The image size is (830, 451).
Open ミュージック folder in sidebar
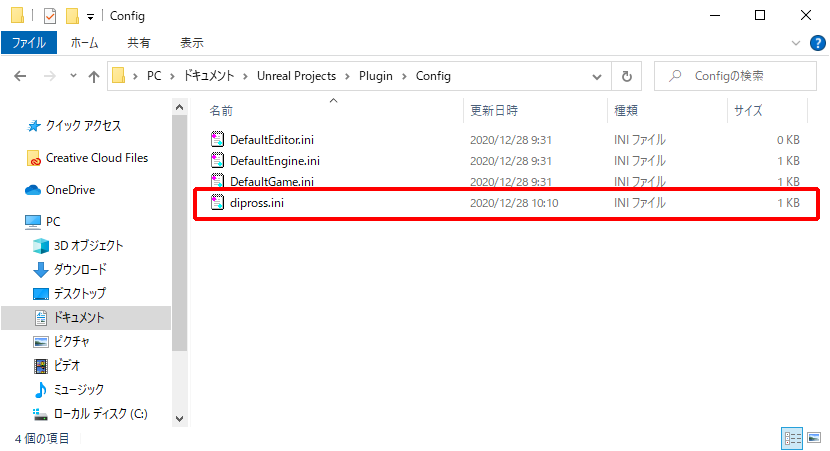pyautogui.click(x=79, y=390)
